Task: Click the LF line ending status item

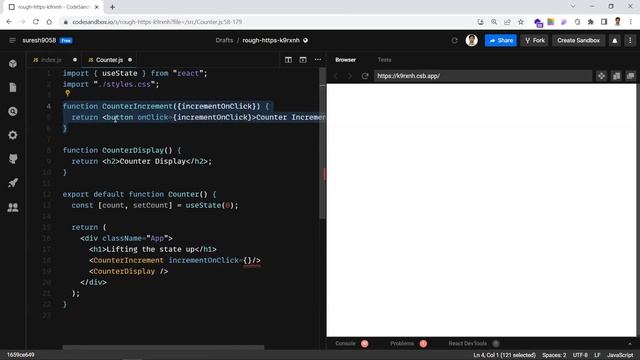Action: 597,355
